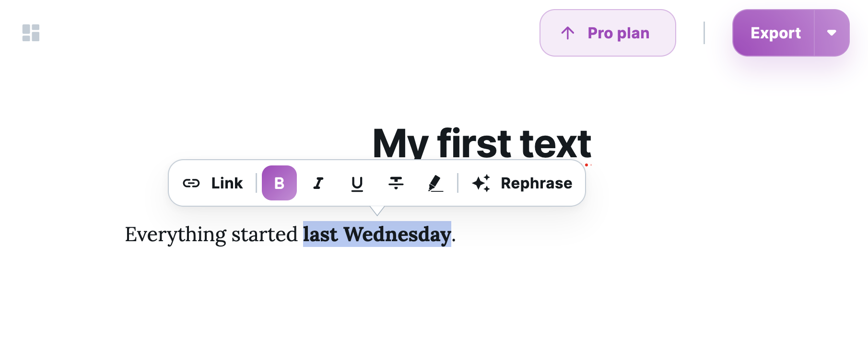Open the dashboard grid icon
Image resolution: width=868 pixels, height=351 pixels.
pyautogui.click(x=31, y=33)
